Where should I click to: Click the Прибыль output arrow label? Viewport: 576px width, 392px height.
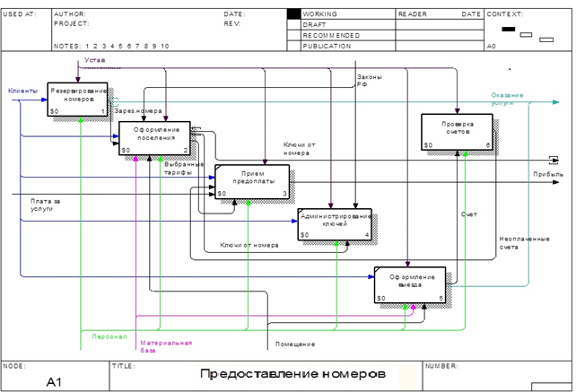click(548, 174)
